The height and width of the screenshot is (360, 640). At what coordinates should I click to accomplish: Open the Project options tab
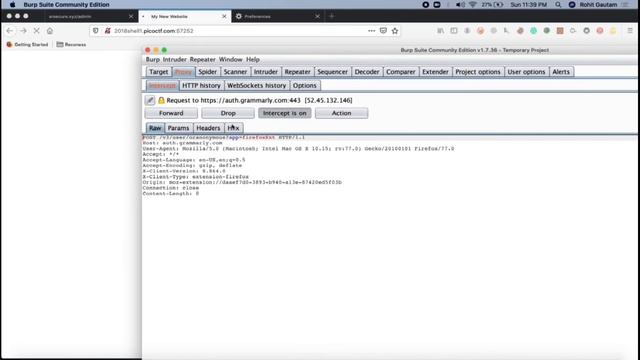[x=478, y=72]
